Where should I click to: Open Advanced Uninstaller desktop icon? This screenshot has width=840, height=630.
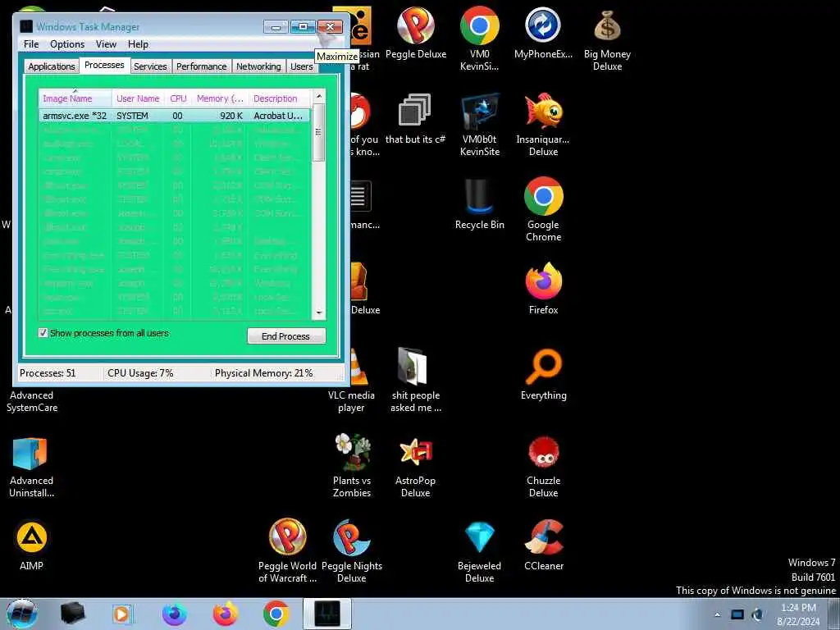tap(31, 467)
